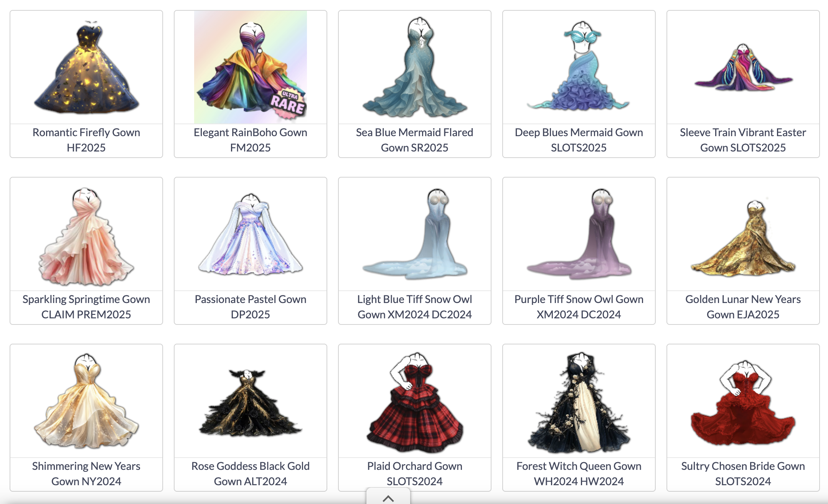Click Deep Blues Mermaid Gown SLOTS2025 title

(579, 140)
